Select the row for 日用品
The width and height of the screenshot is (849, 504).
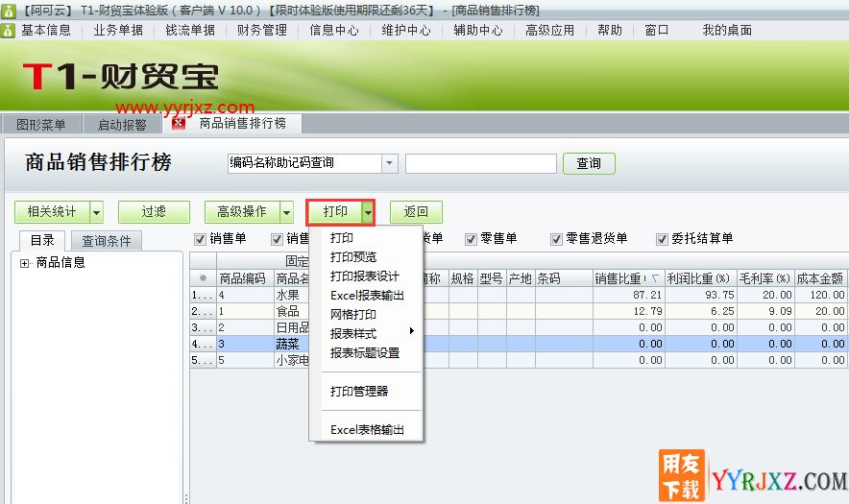(x=518, y=327)
